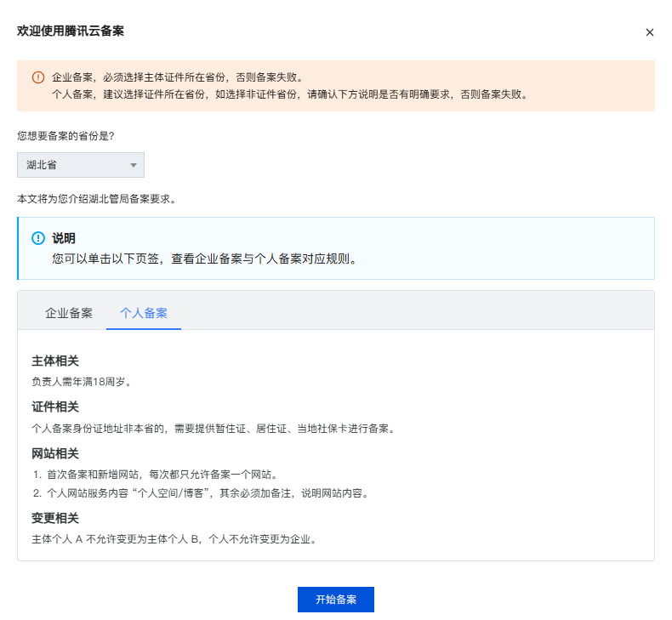Viewport: 672px width, 620px height.
Task: Click the orange warning icon in banner
Action: point(38,77)
